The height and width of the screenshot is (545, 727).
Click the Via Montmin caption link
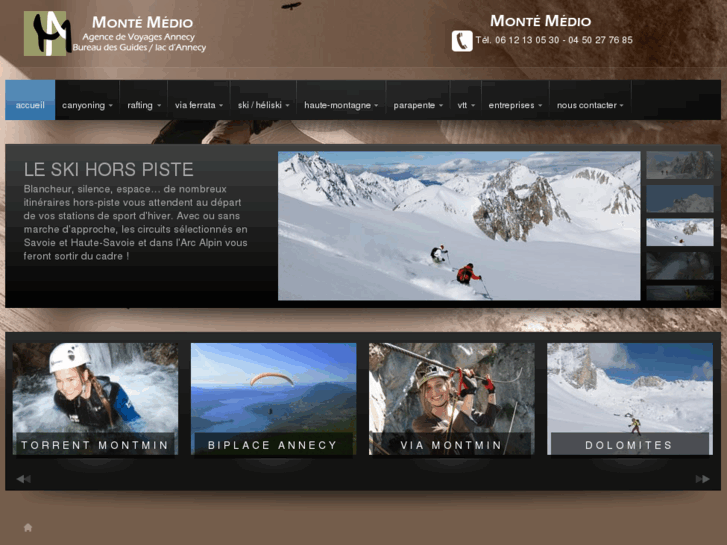[x=452, y=445]
